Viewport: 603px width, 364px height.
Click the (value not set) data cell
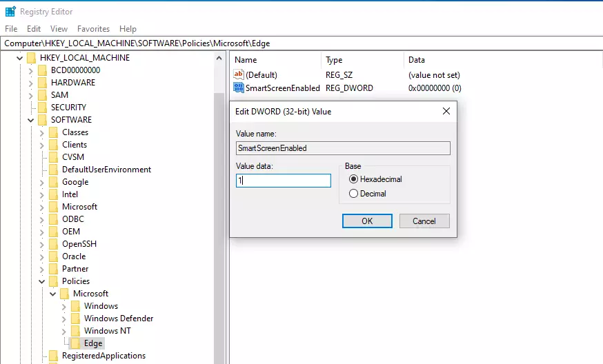434,75
